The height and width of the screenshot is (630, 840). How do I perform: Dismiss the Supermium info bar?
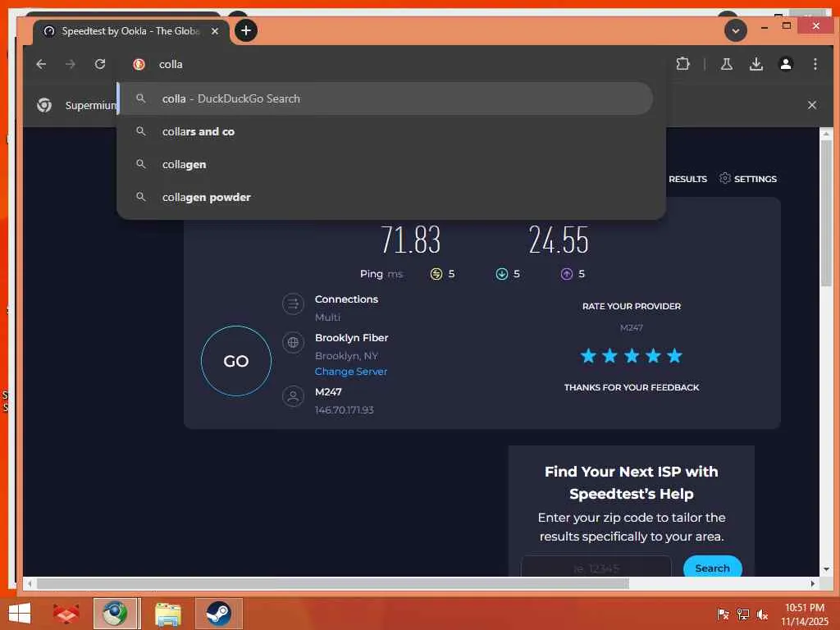tap(811, 105)
